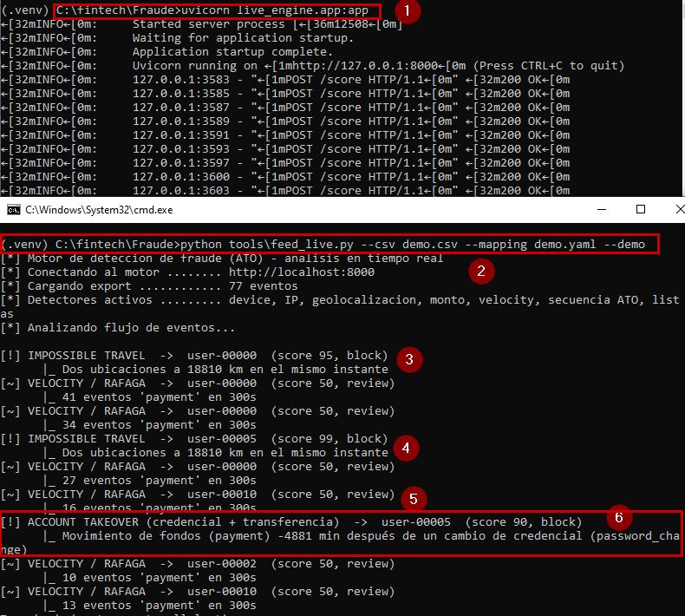Click '34 eventos payment en 300s' line
This screenshot has height=616, width=685.
150,424
